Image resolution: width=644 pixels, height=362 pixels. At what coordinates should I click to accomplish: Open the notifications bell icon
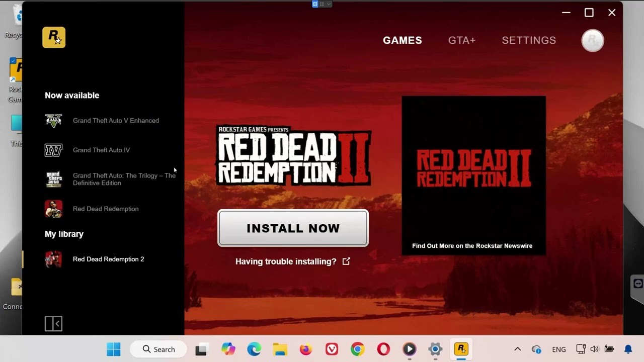628,349
